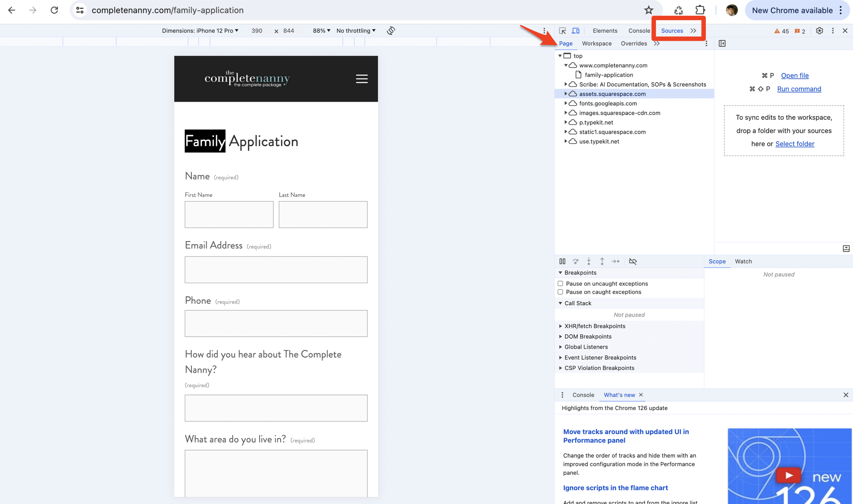This screenshot has height=504, width=853.
Task: Bookmark this page with the star
Action: pyautogui.click(x=648, y=10)
